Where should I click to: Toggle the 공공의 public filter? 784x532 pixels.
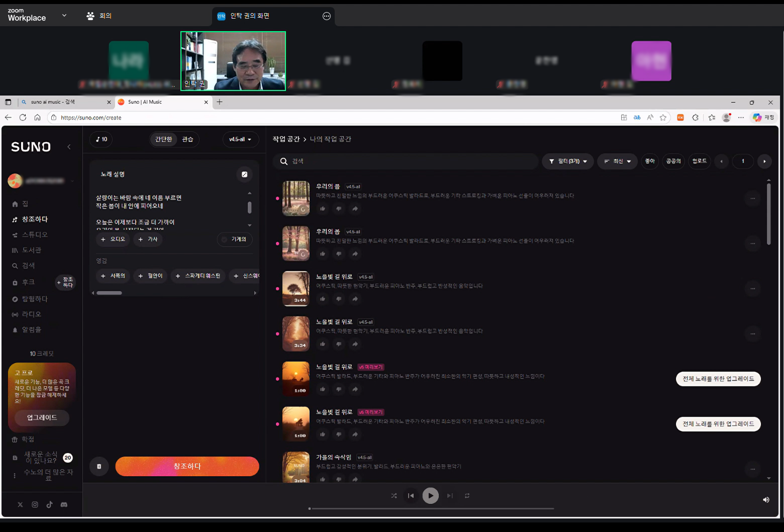pos(673,161)
